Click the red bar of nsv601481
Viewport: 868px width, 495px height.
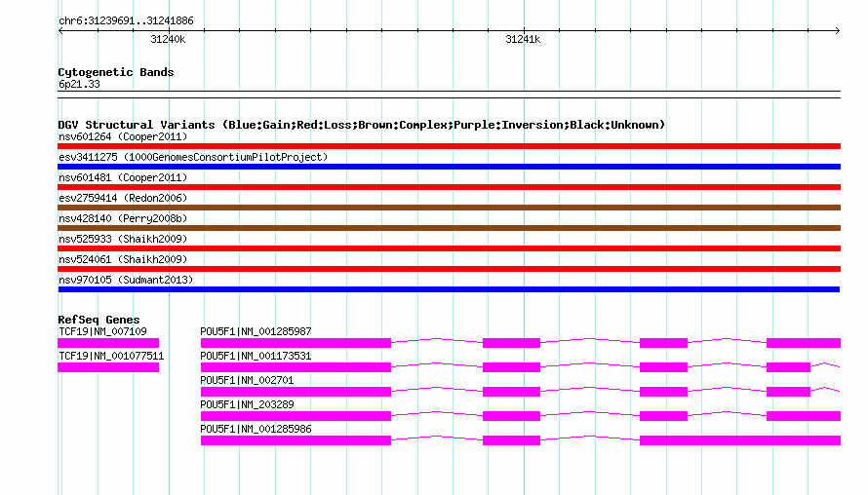[x=449, y=187]
